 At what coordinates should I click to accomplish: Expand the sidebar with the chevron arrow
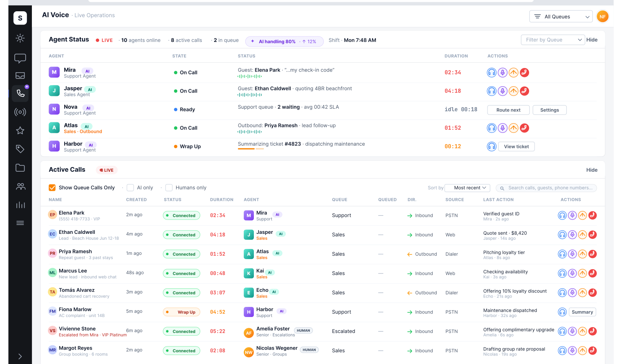coord(20,356)
